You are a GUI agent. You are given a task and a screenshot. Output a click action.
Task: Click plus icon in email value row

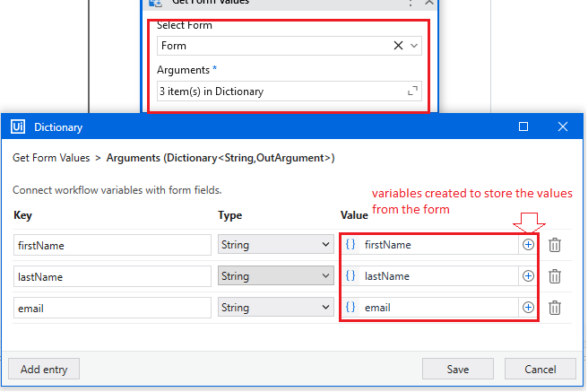528,308
